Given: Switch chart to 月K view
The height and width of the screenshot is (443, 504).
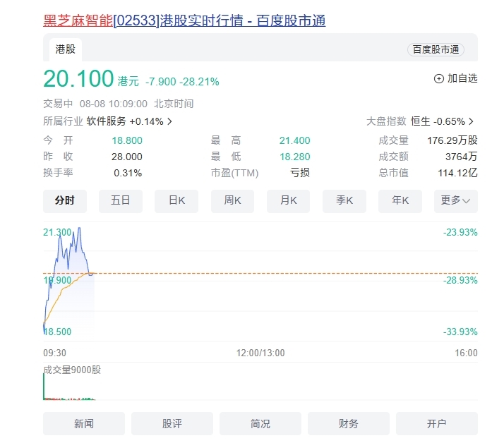Looking at the screenshot, I should (x=288, y=201).
